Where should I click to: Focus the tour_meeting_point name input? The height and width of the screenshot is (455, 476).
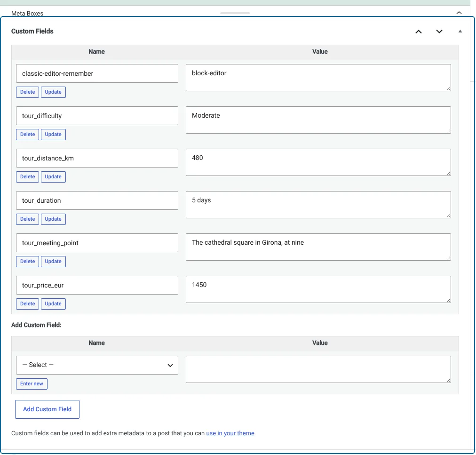[x=97, y=243]
